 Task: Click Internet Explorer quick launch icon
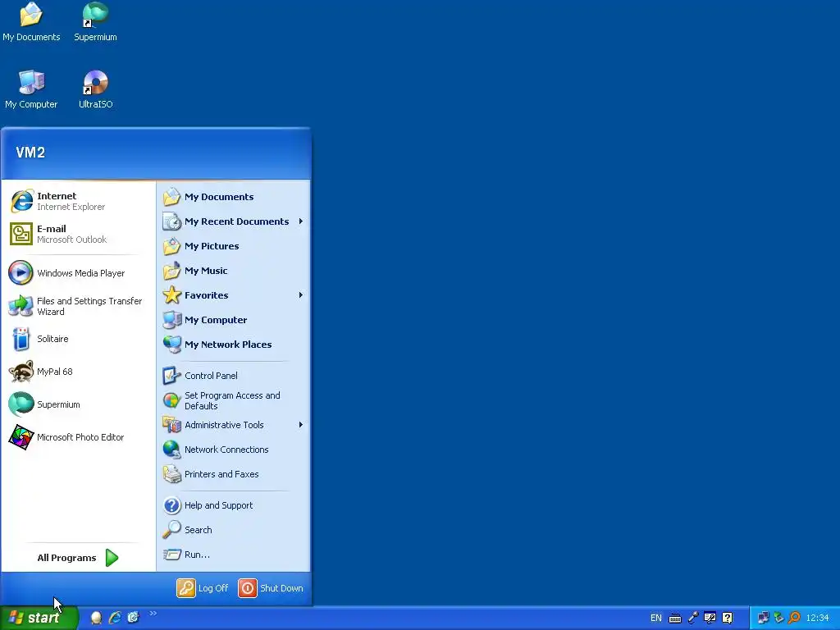[x=115, y=618]
